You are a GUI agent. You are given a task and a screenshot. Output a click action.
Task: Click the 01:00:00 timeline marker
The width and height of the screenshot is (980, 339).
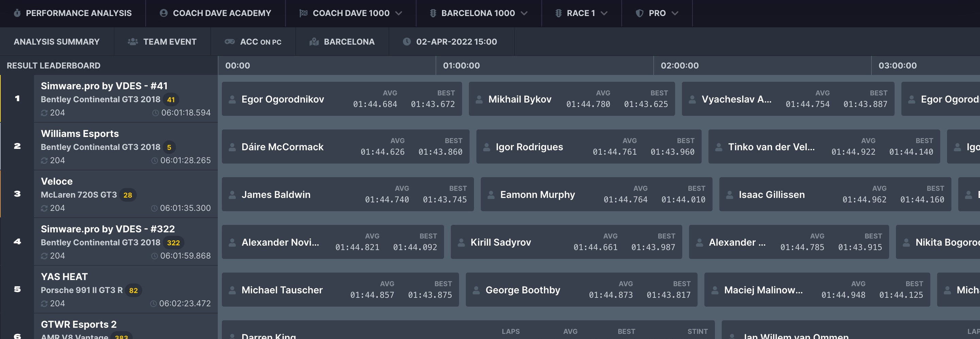461,65
